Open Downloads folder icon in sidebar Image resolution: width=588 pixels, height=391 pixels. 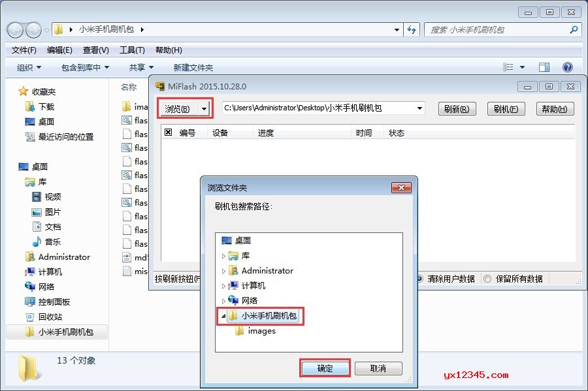click(30, 107)
